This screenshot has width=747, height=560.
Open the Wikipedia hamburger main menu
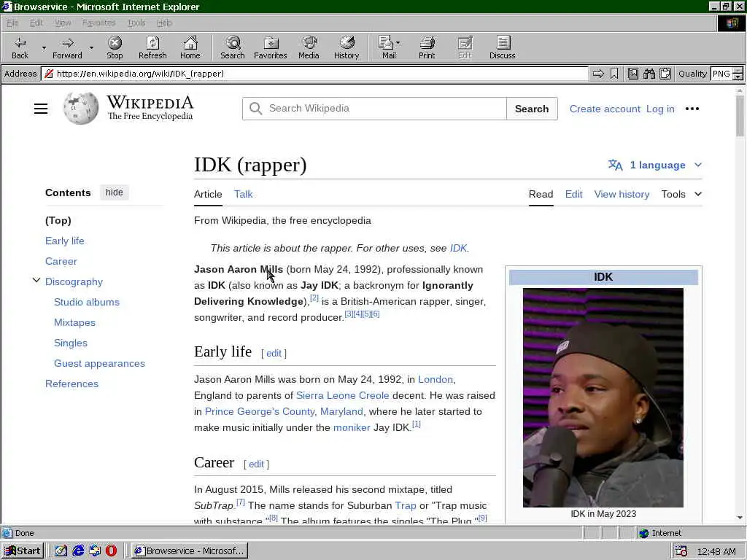[41, 109]
